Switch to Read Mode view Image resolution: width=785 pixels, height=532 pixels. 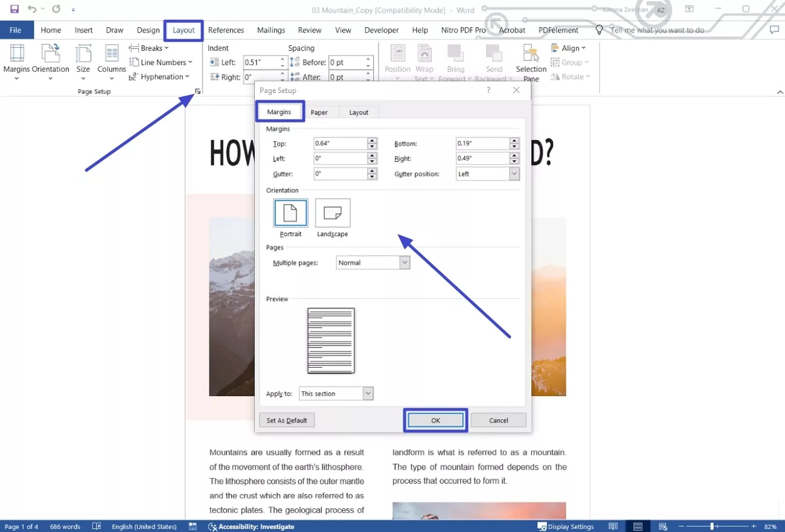pos(613,527)
